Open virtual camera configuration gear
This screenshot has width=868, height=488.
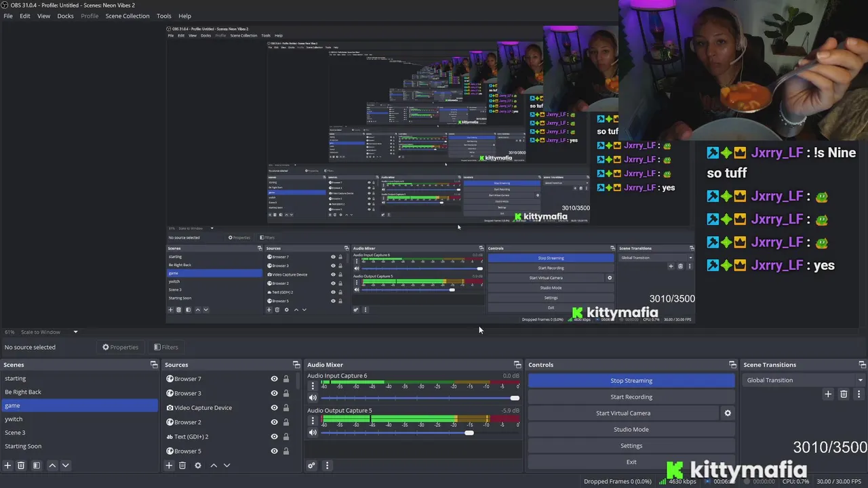pos(728,413)
